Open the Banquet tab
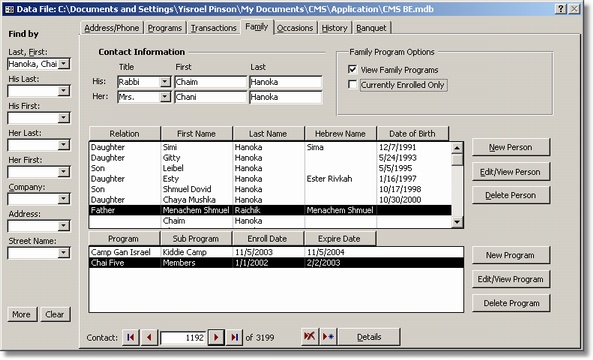This screenshot has width=593, height=360. tap(371, 28)
